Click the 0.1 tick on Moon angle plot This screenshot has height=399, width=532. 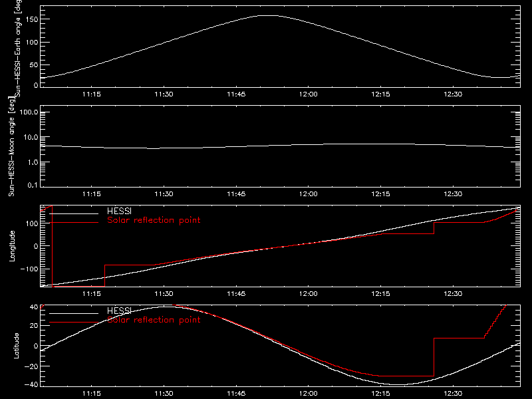click(x=33, y=186)
